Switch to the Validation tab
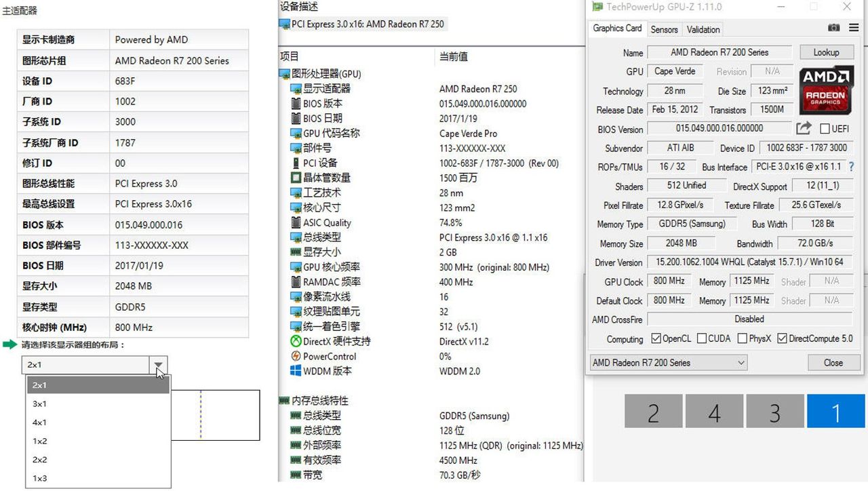 click(x=703, y=29)
